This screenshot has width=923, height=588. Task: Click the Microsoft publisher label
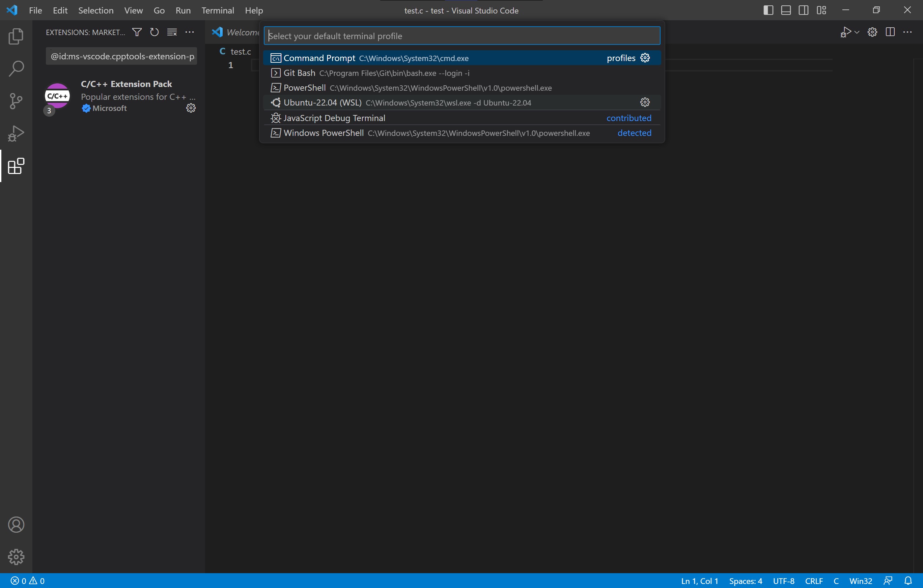tap(110, 109)
